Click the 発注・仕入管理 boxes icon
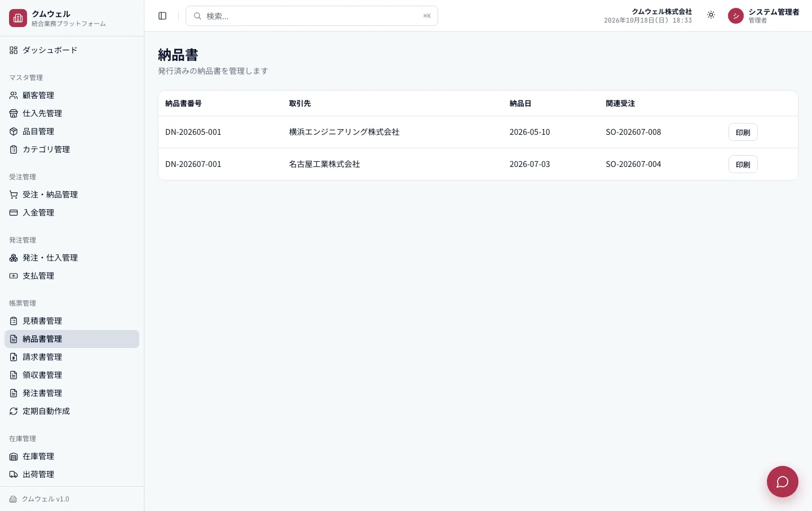 (x=14, y=258)
